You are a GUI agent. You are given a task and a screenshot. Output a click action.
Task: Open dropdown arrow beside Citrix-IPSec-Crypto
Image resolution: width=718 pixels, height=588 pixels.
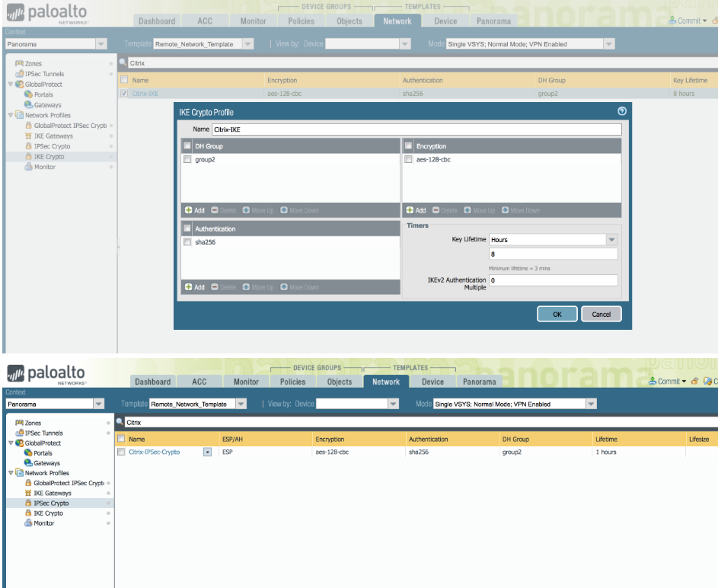tap(207, 452)
